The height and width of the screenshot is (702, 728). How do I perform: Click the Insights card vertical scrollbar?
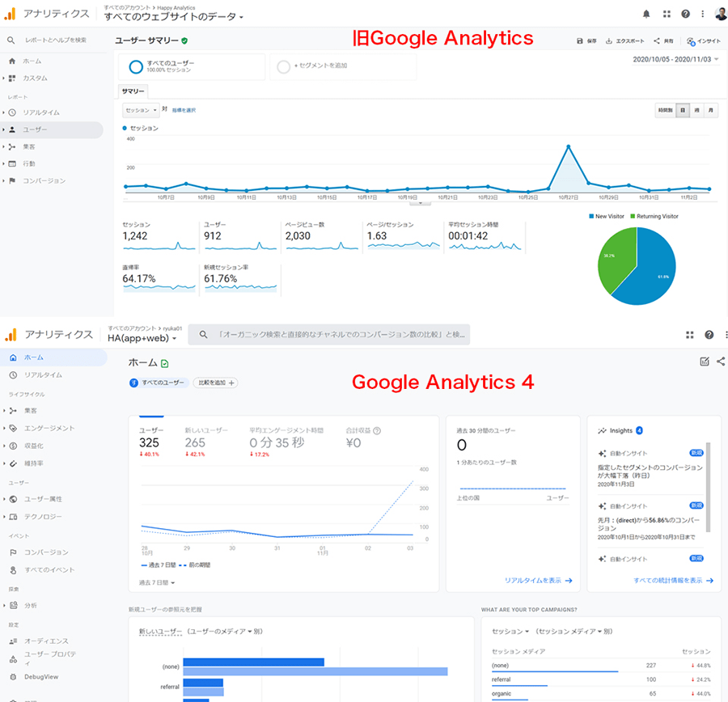(708, 487)
